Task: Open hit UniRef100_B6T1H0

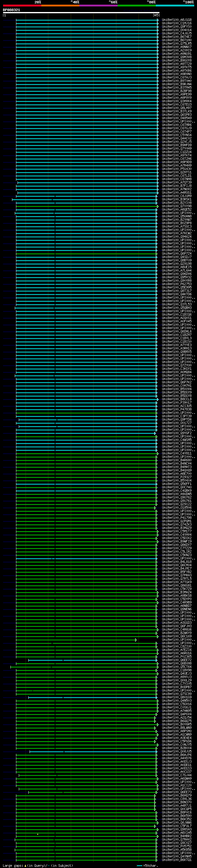Action: pyautogui.click(x=177, y=40)
